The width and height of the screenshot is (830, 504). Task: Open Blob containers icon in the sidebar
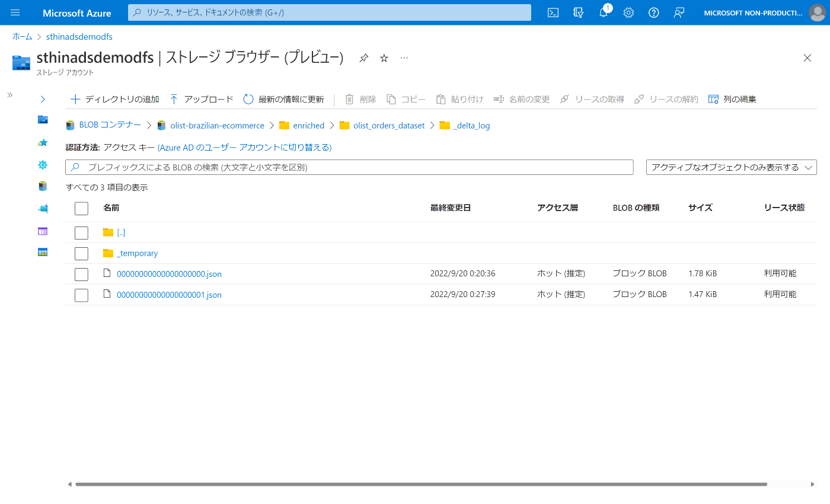pyautogui.click(x=43, y=186)
